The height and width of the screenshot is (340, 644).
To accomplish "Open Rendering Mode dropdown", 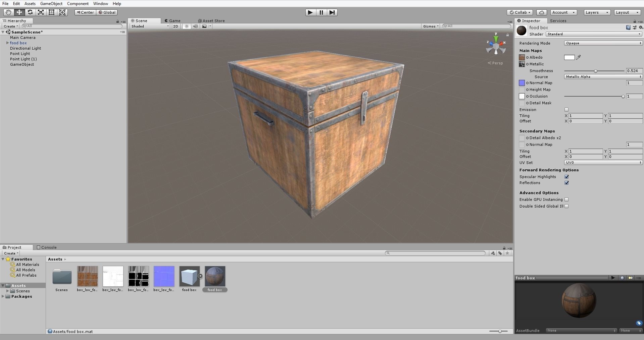I will [x=603, y=43].
